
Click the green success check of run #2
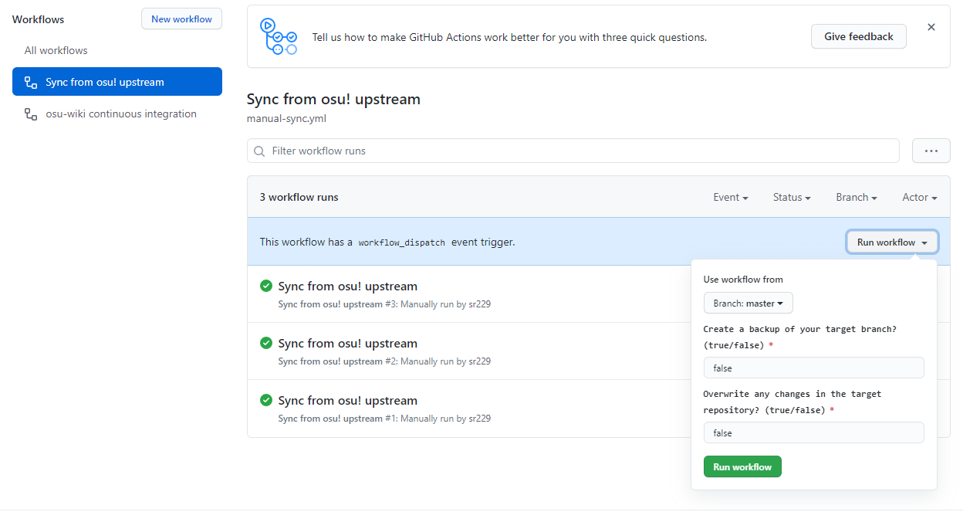click(x=266, y=343)
